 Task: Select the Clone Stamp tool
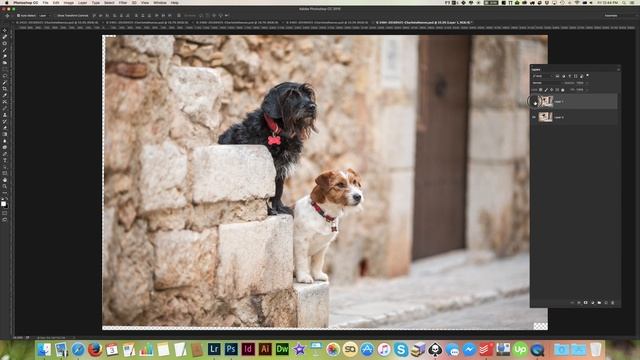coord(4,115)
